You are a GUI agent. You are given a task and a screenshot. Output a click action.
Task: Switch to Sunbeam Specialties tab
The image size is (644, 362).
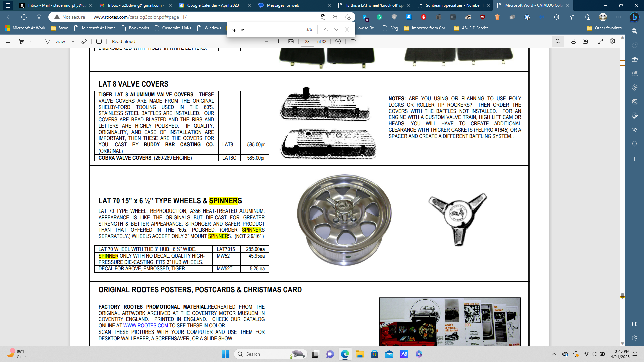pyautogui.click(x=453, y=5)
